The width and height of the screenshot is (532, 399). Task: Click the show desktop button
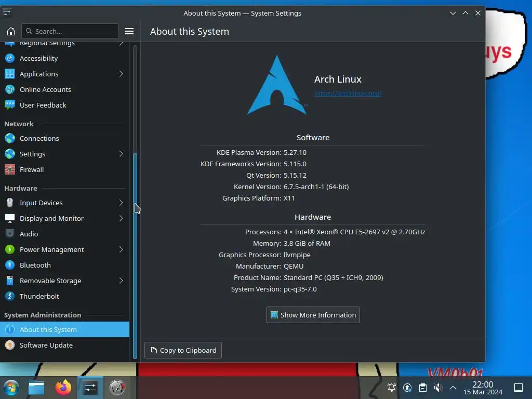pyautogui.click(x=518, y=388)
